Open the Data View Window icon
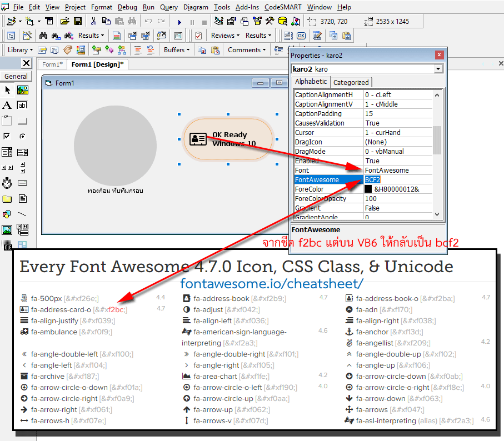Screen dimensions: 504x441 (x=282, y=21)
